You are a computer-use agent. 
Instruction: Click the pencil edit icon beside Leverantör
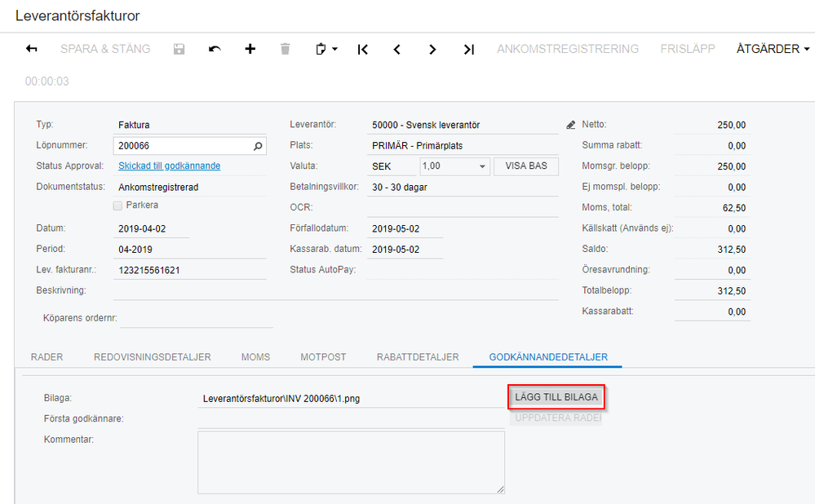tap(571, 125)
